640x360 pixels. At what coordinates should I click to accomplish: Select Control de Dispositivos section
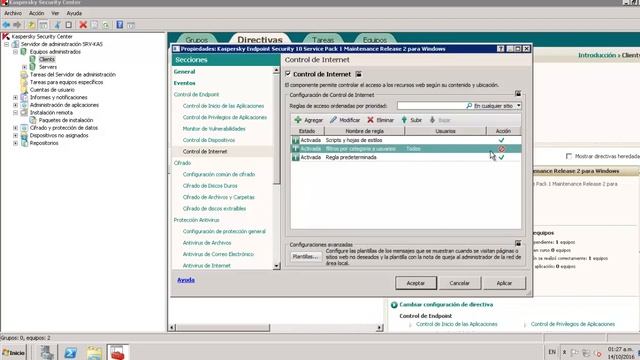(x=209, y=140)
